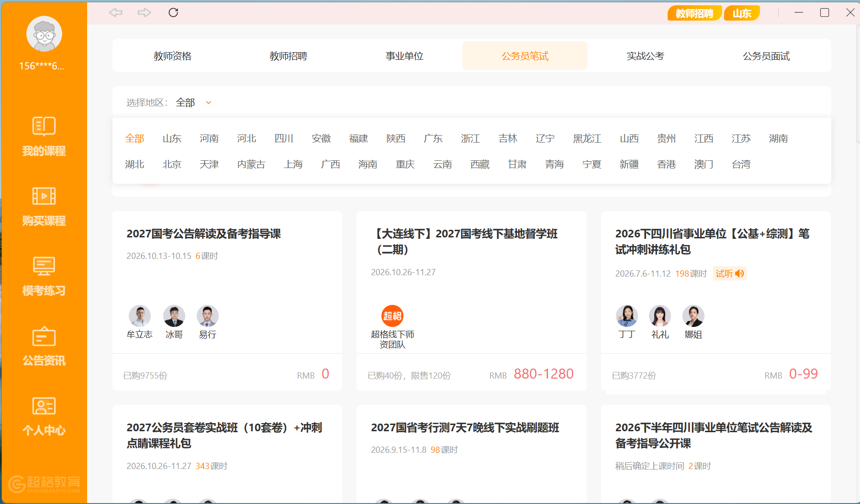This screenshot has width=860, height=504.
Task: Minimize the application window
Action: point(799,12)
